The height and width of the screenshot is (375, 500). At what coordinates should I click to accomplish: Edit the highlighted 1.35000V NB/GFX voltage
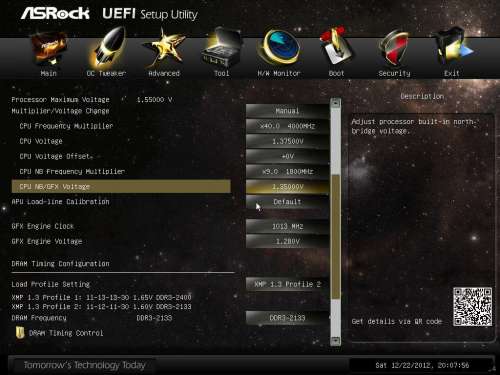(x=287, y=187)
